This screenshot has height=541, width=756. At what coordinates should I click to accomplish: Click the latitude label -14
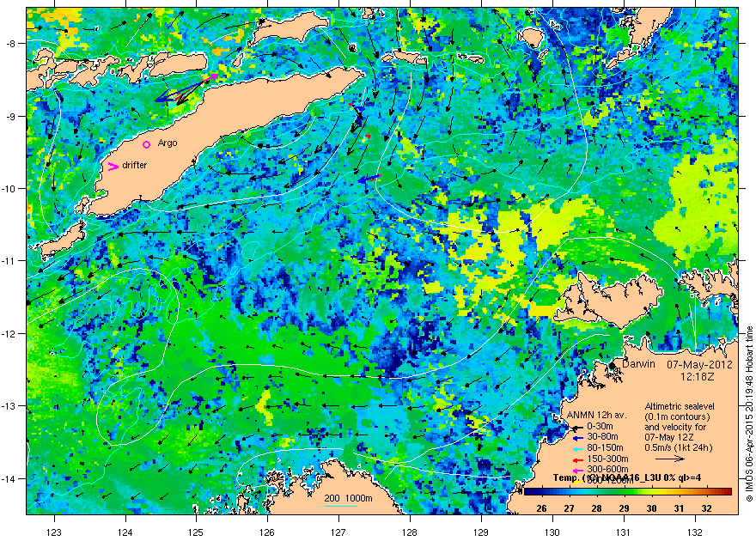click(9, 478)
